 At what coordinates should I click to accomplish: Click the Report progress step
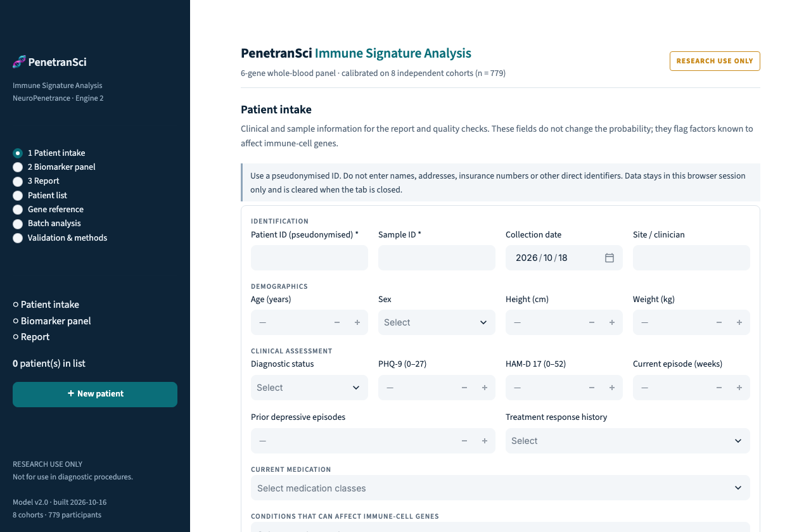pyautogui.click(x=31, y=337)
